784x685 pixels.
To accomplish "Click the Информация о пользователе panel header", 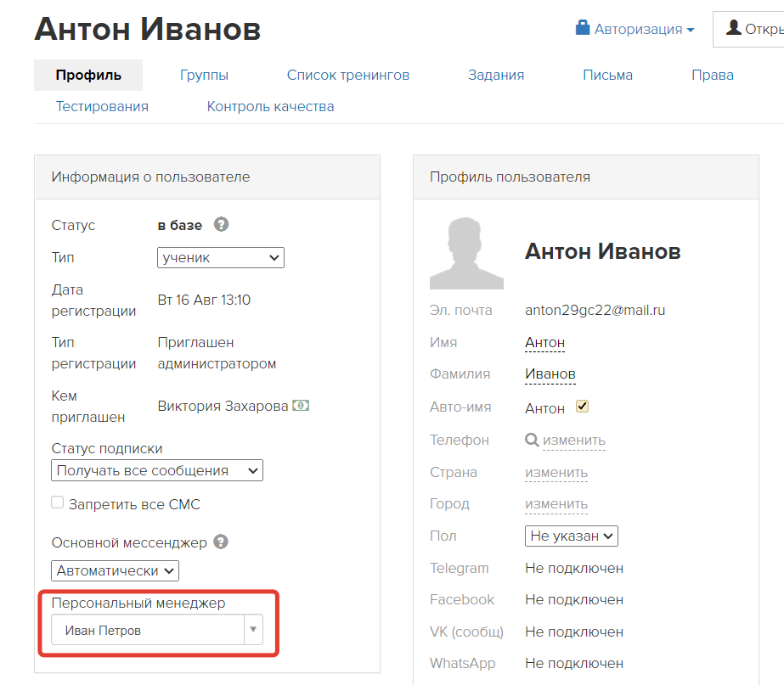I will [207, 177].
